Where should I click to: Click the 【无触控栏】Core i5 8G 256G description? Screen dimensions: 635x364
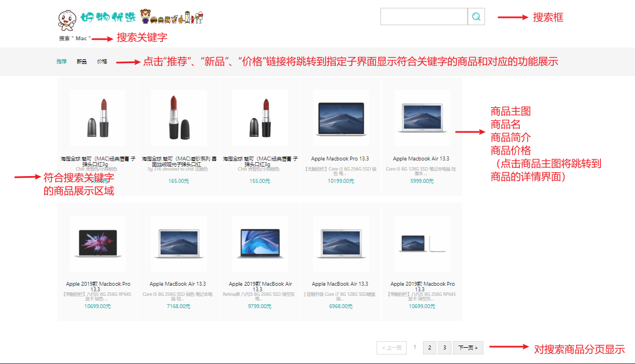341,171
